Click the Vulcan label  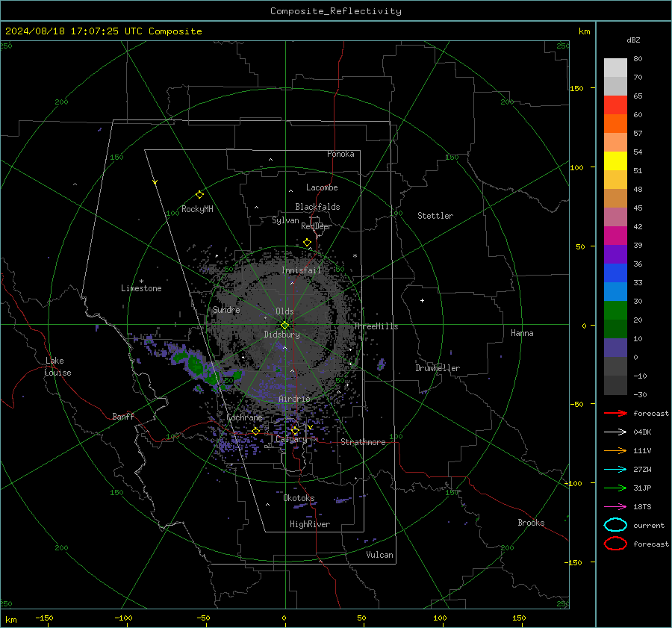click(x=380, y=555)
